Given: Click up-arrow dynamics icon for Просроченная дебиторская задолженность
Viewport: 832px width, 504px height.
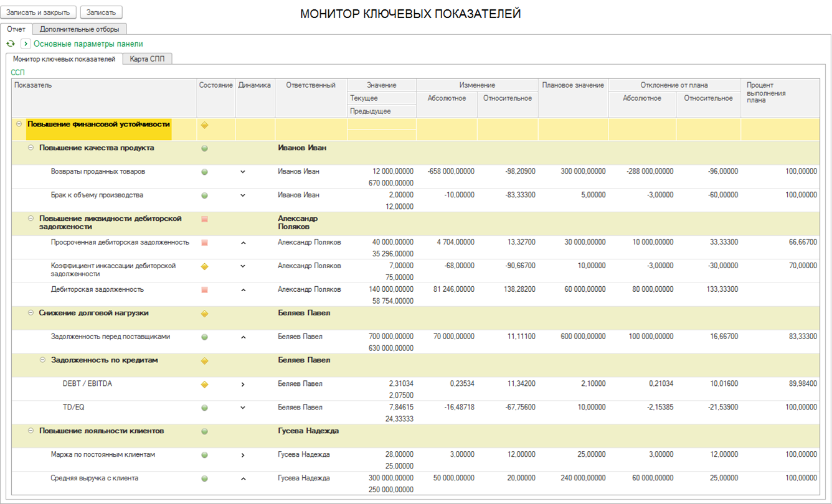Looking at the screenshot, I should pos(243,243).
